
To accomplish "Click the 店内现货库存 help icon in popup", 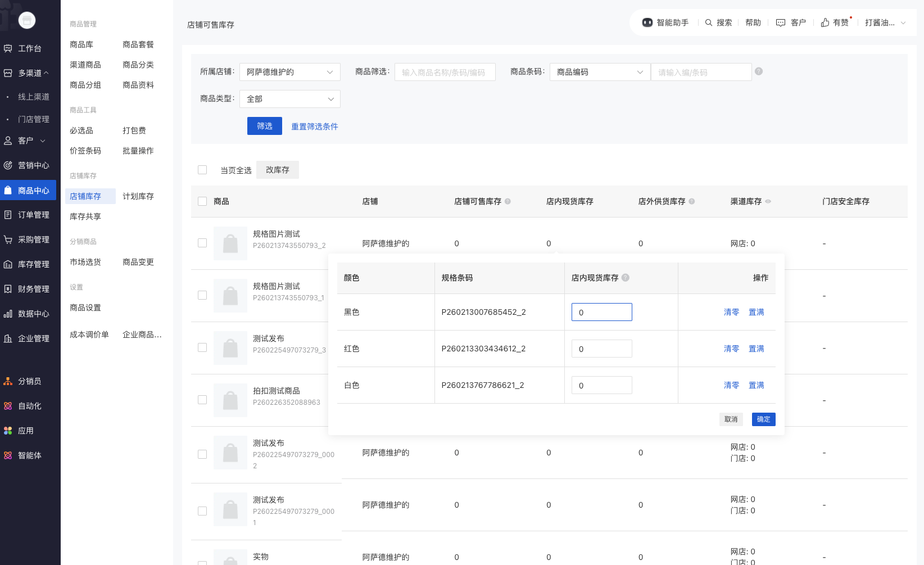I will 626,278.
